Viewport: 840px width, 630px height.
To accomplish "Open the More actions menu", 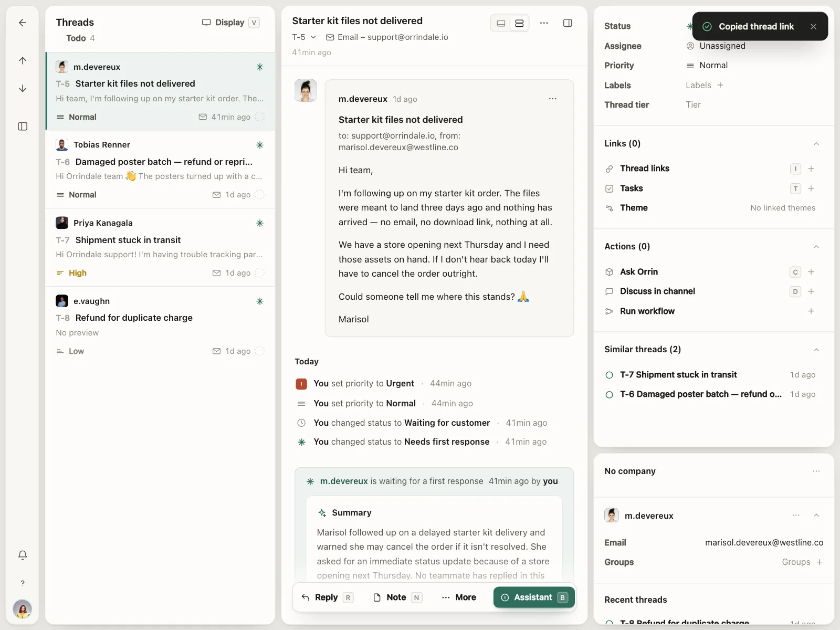I will coord(459,597).
